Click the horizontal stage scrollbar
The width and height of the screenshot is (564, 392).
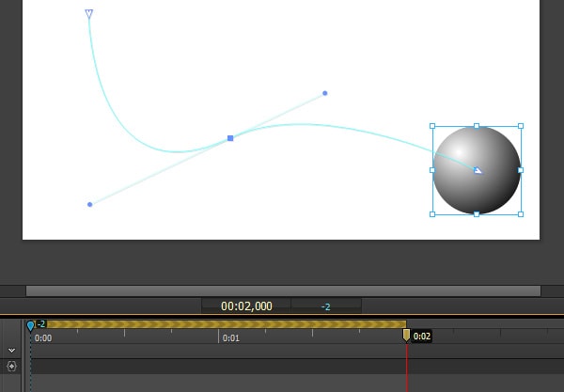(x=283, y=290)
